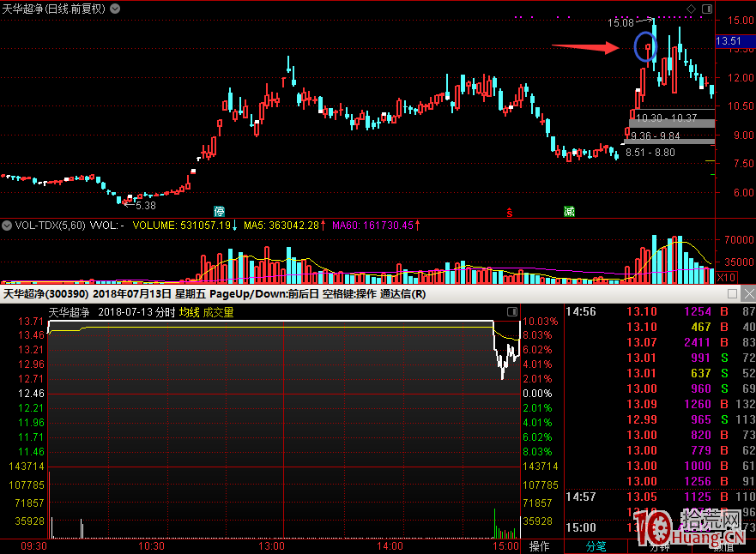Click the 5.38 low price label
The width and height of the screenshot is (756, 554).
pyautogui.click(x=146, y=206)
